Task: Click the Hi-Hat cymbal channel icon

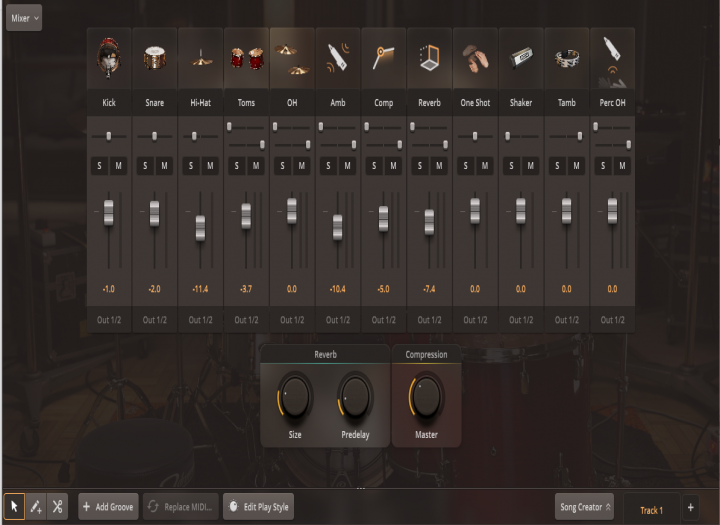Action: pyautogui.click(x=201, y=58)
